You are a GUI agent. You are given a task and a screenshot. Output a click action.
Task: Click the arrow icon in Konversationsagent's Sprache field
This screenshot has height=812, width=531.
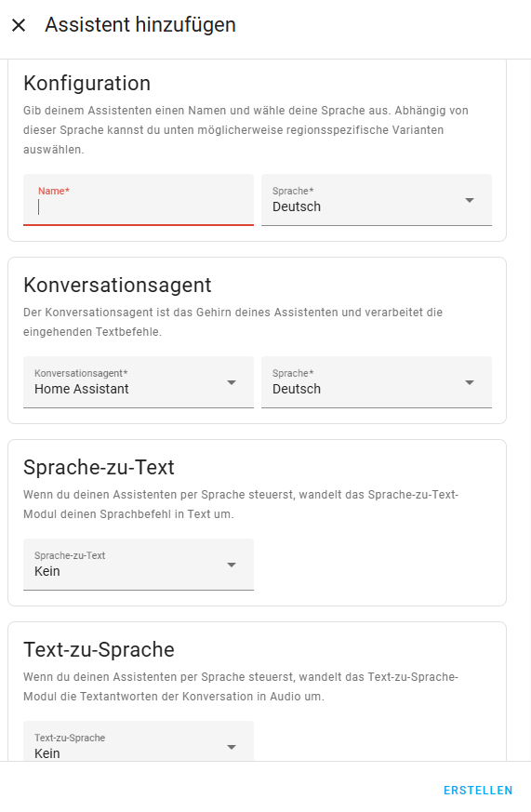pyautogui.click(x=470, y=382)
